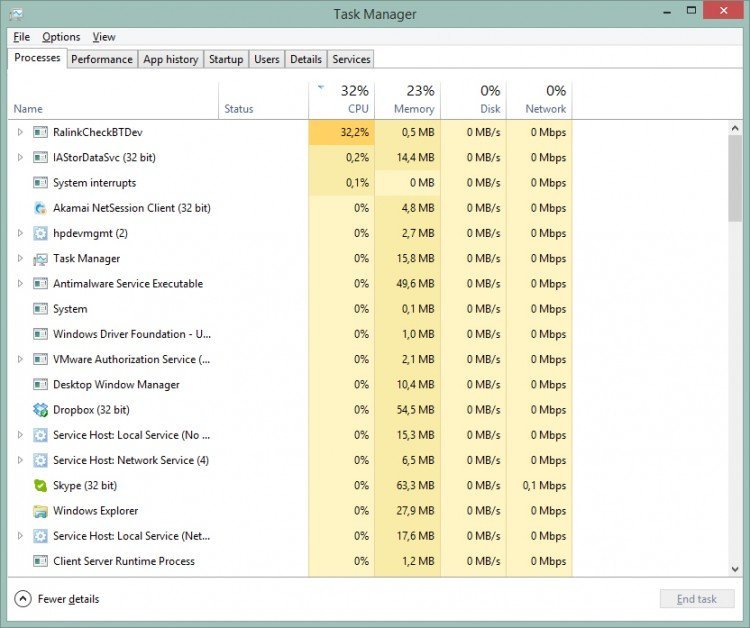This screenshot has height=628, width=750.
Task: Maximize the Task Manager window
Action: 691,11
